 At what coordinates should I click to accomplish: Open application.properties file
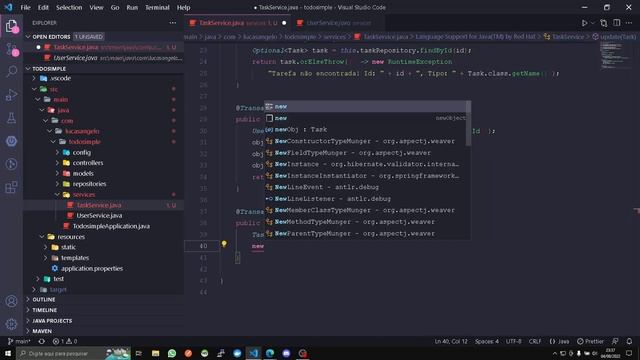coord(92,269)
